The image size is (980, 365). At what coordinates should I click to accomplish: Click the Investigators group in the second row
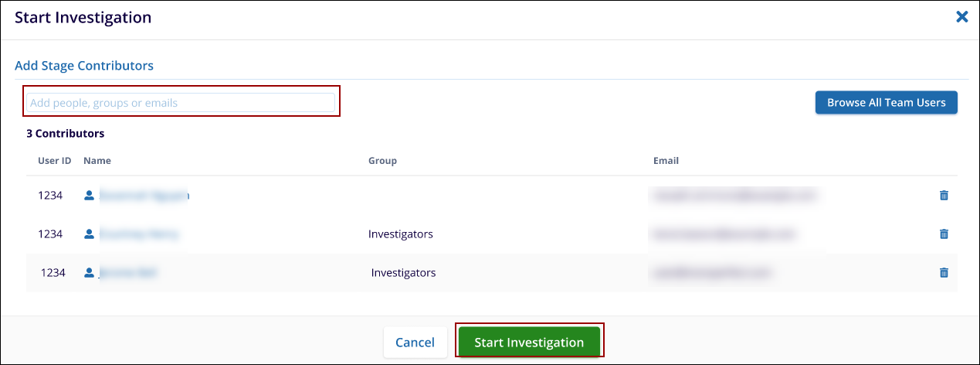pos(400,234)
